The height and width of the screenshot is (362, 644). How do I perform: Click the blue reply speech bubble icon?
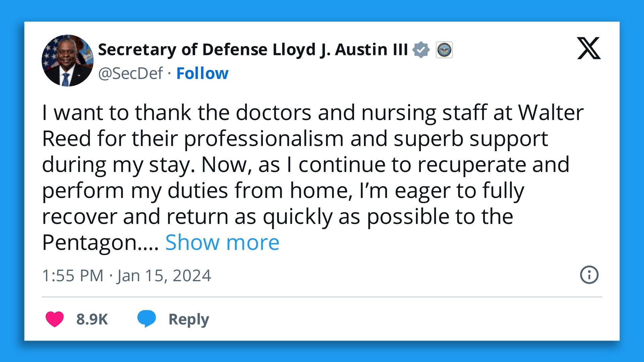147,318
